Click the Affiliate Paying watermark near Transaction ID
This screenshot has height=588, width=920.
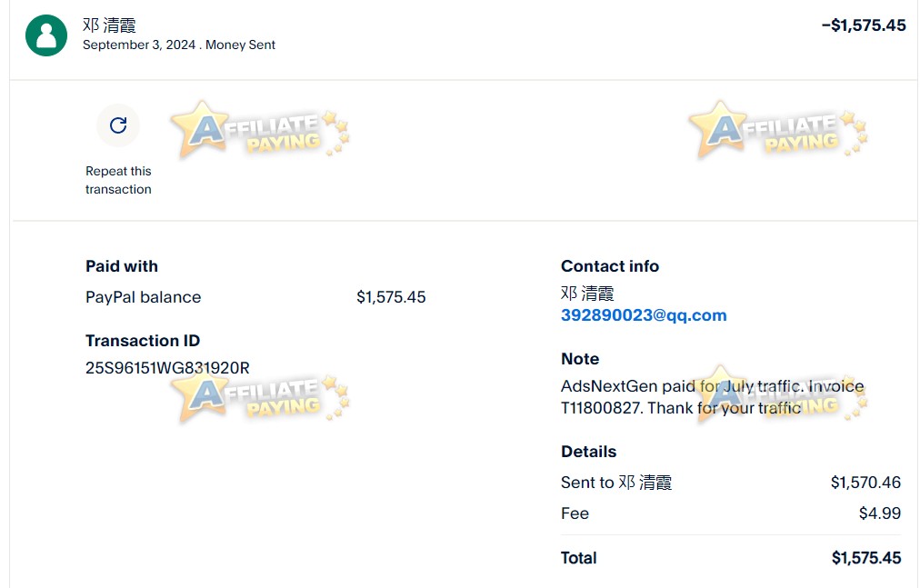coord(259,397)
